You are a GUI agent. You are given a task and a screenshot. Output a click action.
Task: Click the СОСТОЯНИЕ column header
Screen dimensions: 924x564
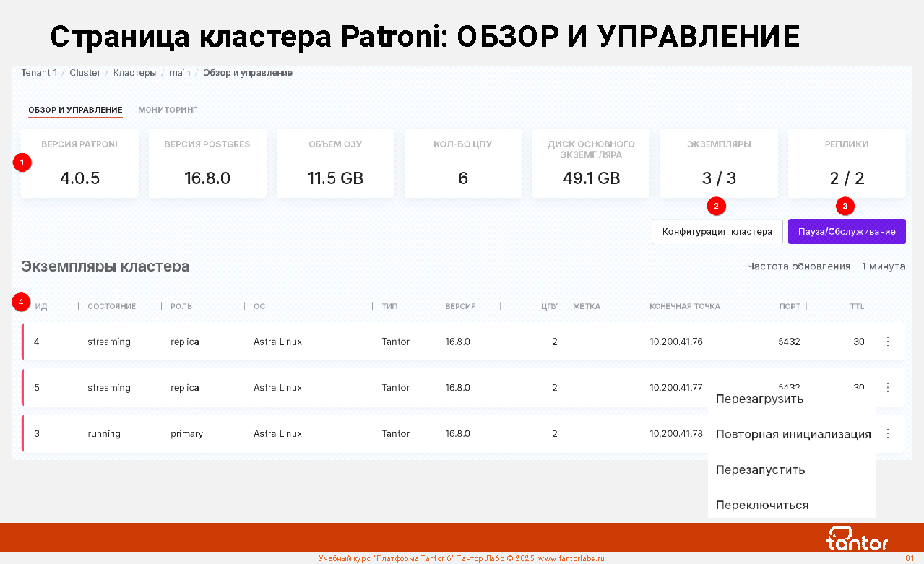tap(112, 306)
